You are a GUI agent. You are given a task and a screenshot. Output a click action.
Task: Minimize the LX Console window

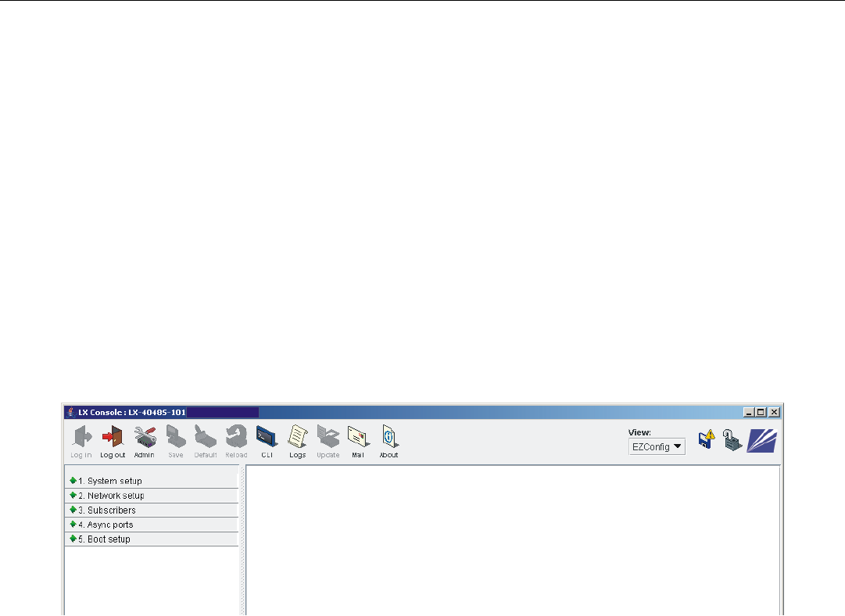click(749, 412)
